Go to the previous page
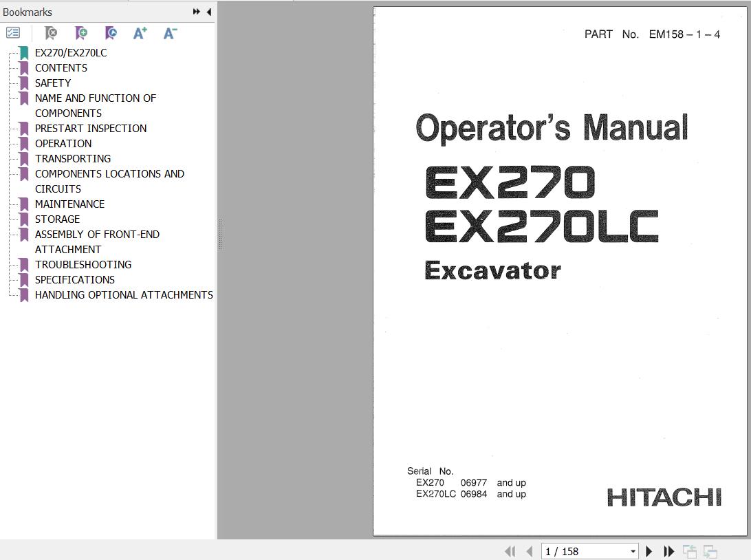The width and height of the screenshot is (751, 560). point(530,551)
